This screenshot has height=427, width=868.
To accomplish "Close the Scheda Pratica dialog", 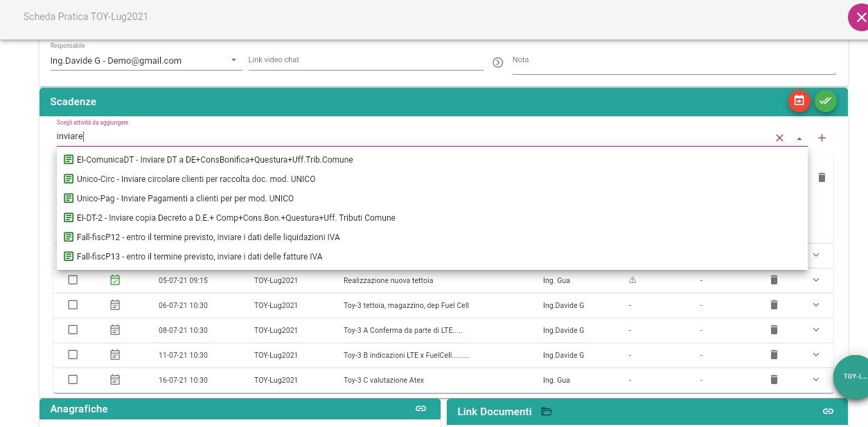I will click(x=859, y=17).
